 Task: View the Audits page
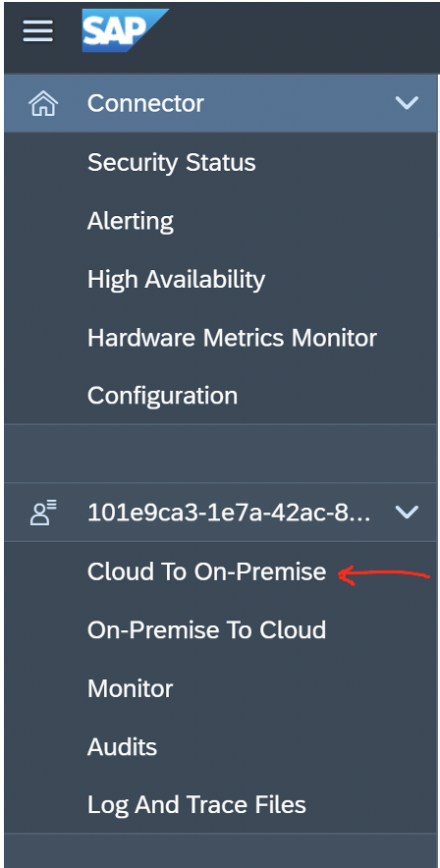pos(123,747)
